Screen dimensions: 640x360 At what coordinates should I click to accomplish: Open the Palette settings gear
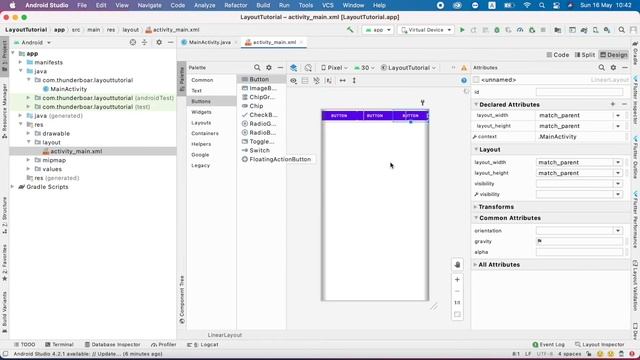click(269, 68)
